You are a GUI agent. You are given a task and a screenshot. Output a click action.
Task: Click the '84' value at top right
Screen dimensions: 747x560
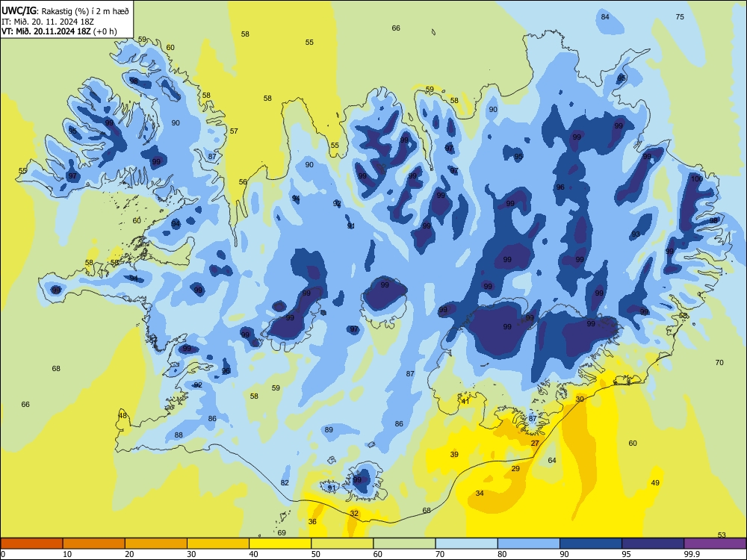(x=605, y=16)
